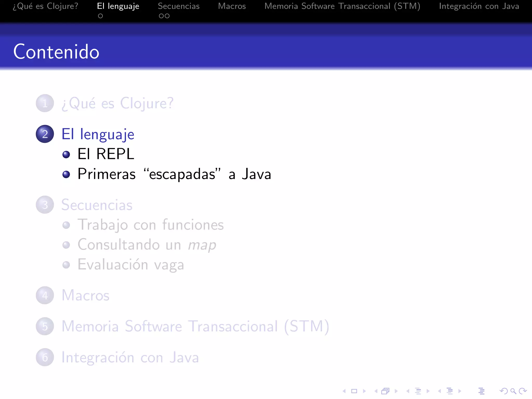Click the subsection lines icon
This screenshot has width=532, height=399.
(418, 391)
